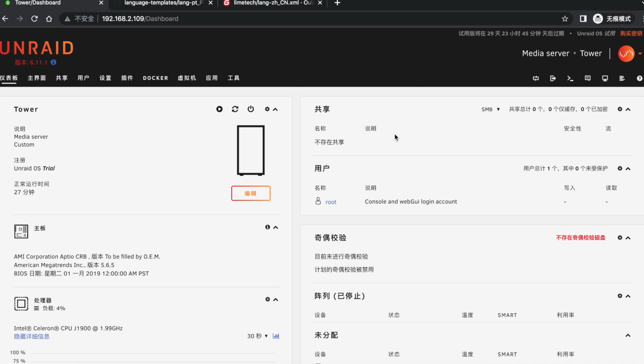
Task: Click the power/shutdown icon on Tower panel
Action: [251, 109]
